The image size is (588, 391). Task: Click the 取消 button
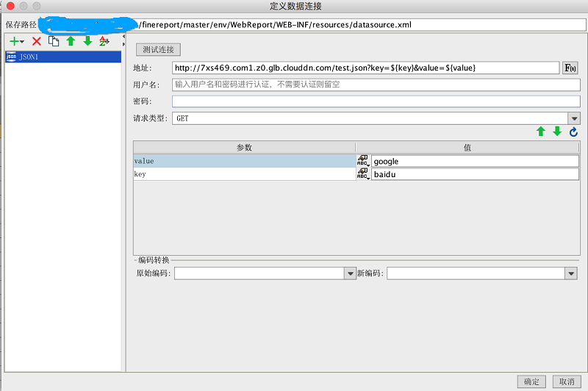(567, 381)
